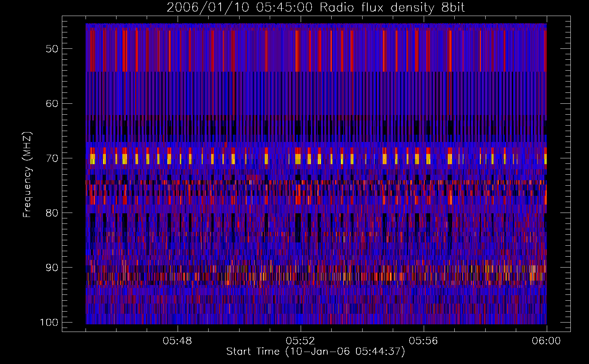Image resolution: width=589 pixels, height=364 pixels.
Task: Click the 05:52 time tick label
Action: pos(300,341)
